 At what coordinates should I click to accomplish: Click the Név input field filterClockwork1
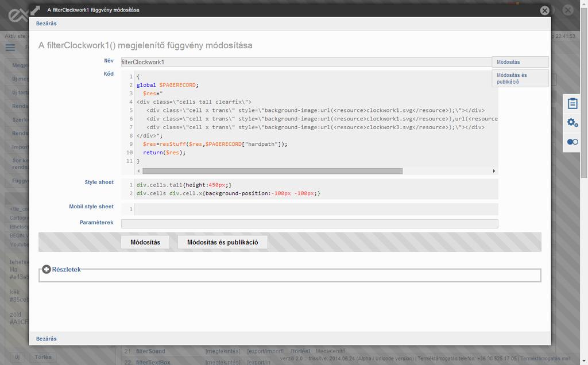(x=306, y=62)
